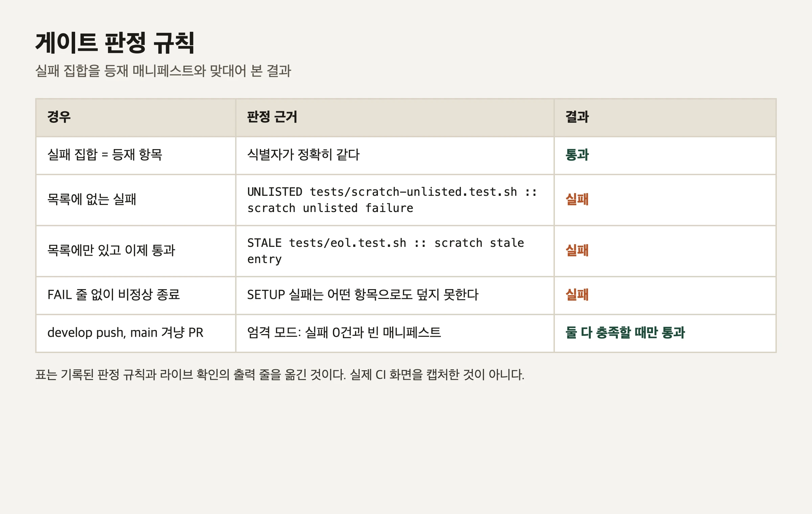Screen dimensions: 812x514
Task: Click 'SETUP 실패는 어떤 항목으로도 덮지 못한다'
Action: (x=363, y=295)
